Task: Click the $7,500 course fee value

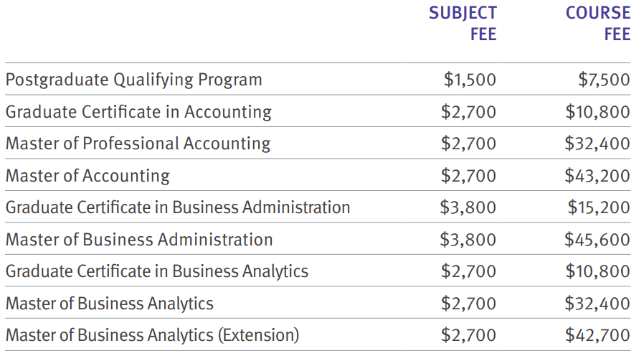Action: pos(604,80)
